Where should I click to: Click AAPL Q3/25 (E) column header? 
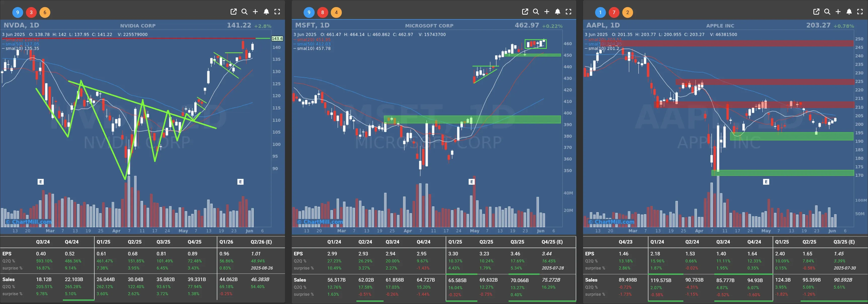[x=844, y=242]
